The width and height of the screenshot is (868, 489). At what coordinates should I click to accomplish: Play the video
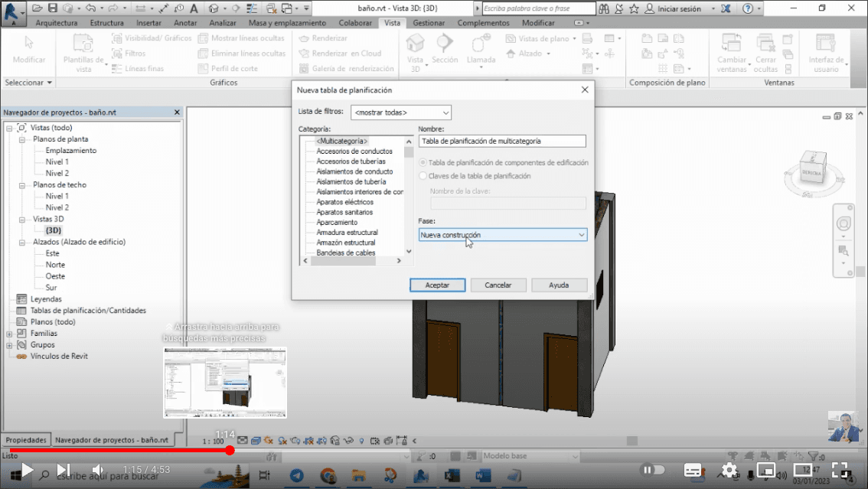click(x=27, y=471)
